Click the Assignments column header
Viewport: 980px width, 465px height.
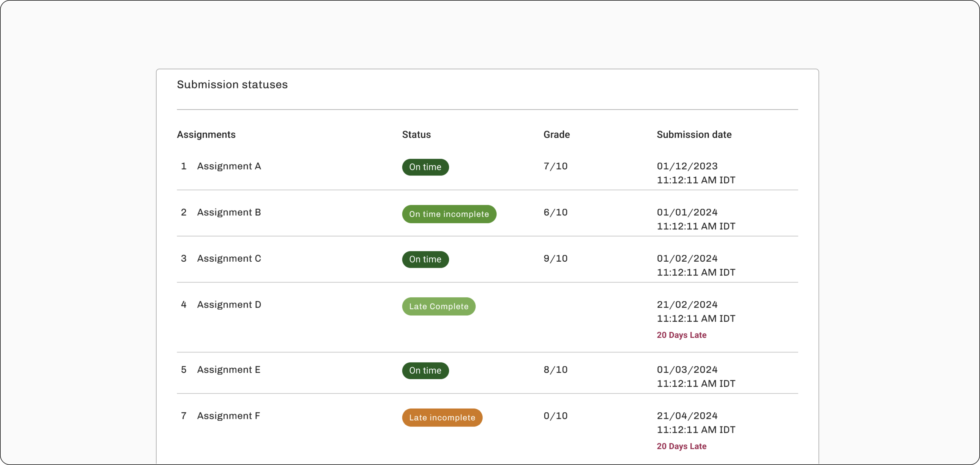206,135
